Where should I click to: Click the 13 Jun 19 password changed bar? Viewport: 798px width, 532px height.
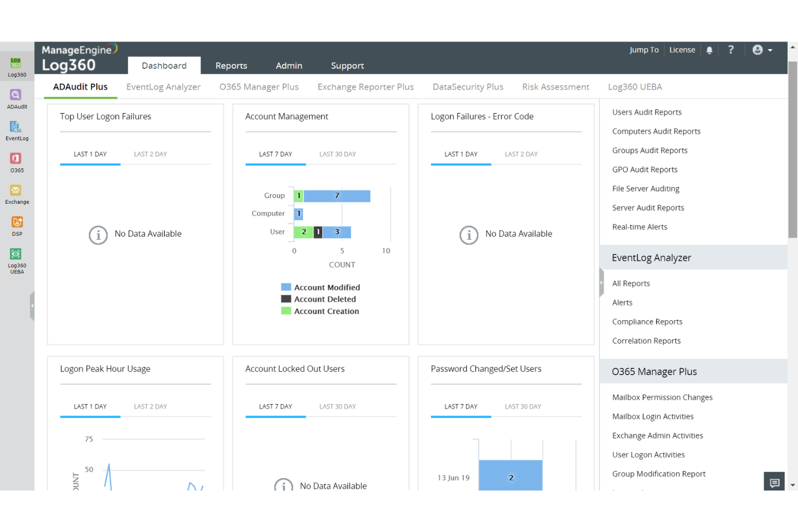511,475
